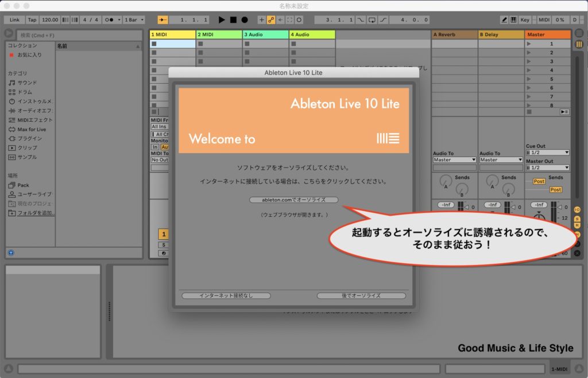Switch to Arrangement View selector icon
Image resolution: width=588 pixels, height=378 pixels.
[x=579, y=33]
